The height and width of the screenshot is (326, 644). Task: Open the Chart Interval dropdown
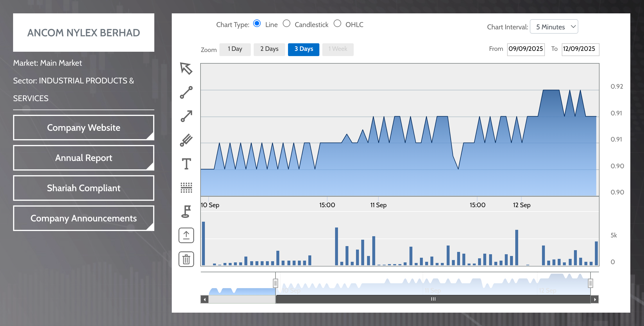[554, 27]
